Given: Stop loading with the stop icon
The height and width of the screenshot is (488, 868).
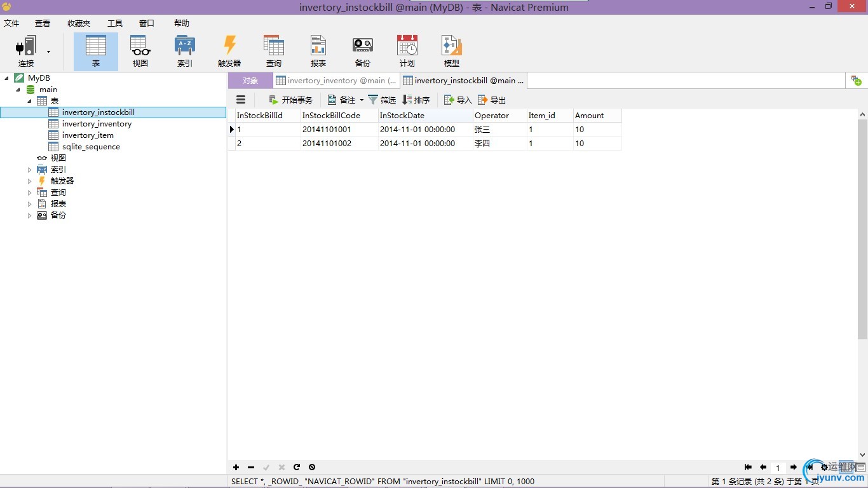Looking at the screenshot, I should click(x=312, y=467).
